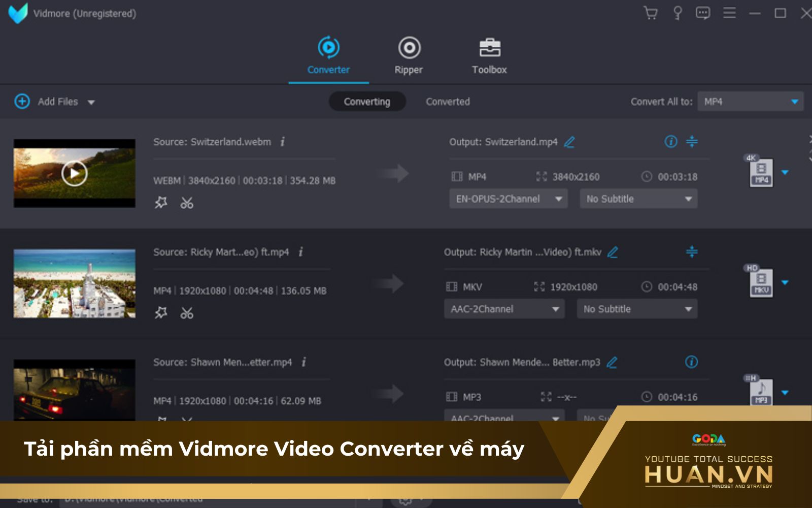Rename Ricky Martin output with pencil icon
Screen dimensions: 812x508
(x=613, y=252)
